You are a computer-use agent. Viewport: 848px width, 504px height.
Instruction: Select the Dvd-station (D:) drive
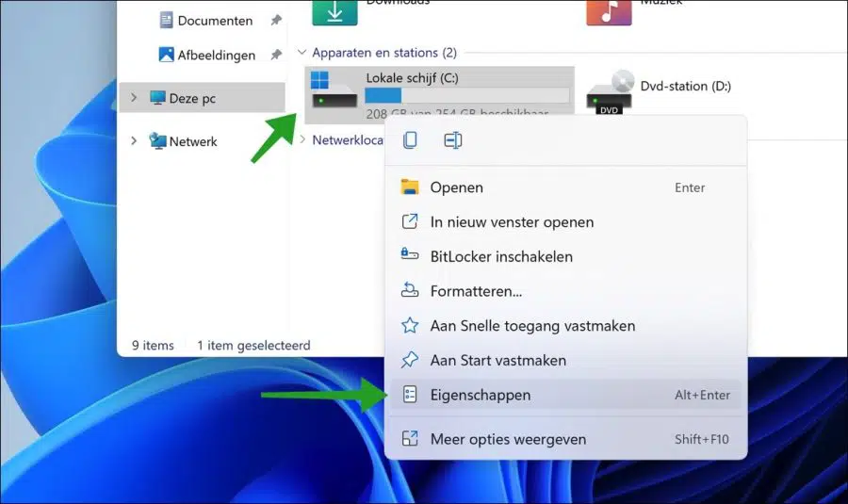coord(685,86)
